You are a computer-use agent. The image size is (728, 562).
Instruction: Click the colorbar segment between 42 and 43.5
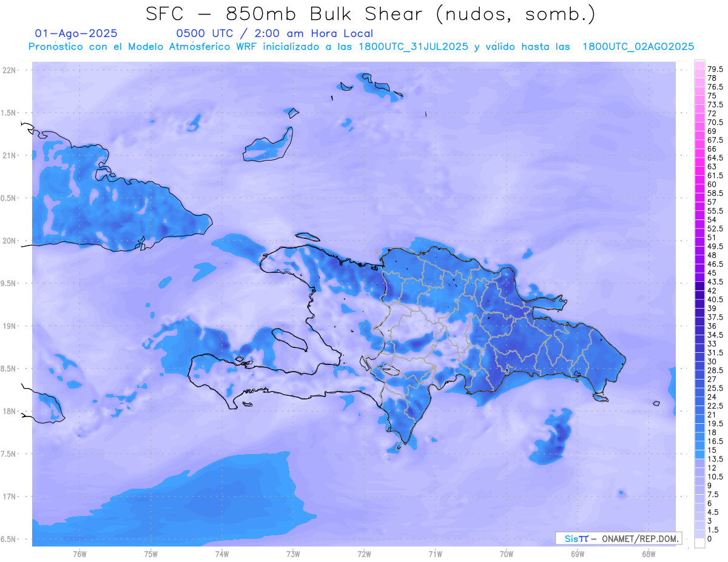[699, 286]
